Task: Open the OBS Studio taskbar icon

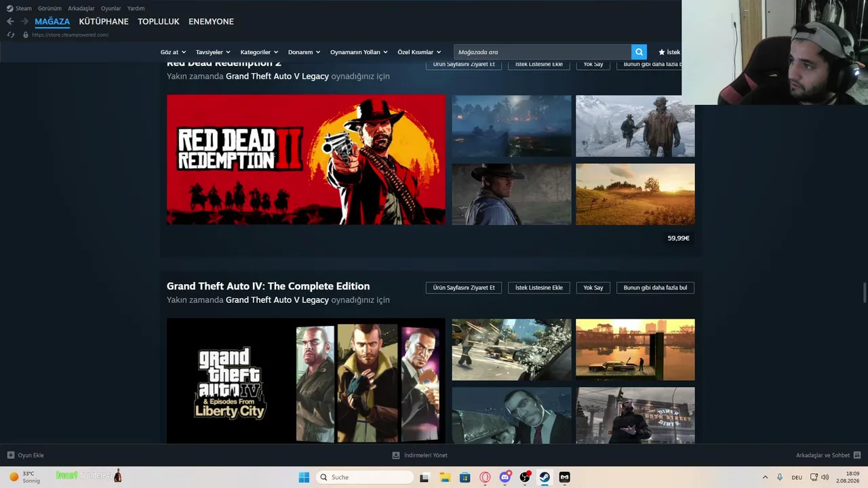Action: (525, 477)
